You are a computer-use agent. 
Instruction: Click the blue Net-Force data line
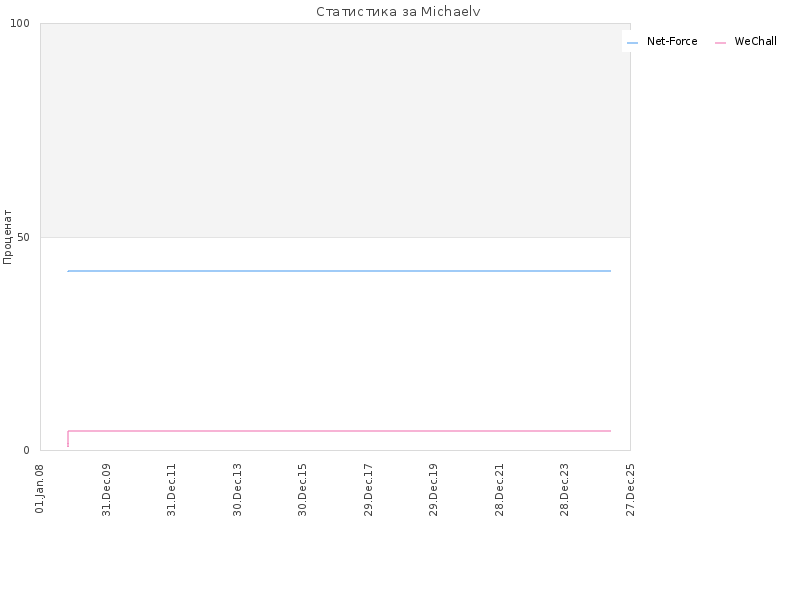click(x=339, y=271)
